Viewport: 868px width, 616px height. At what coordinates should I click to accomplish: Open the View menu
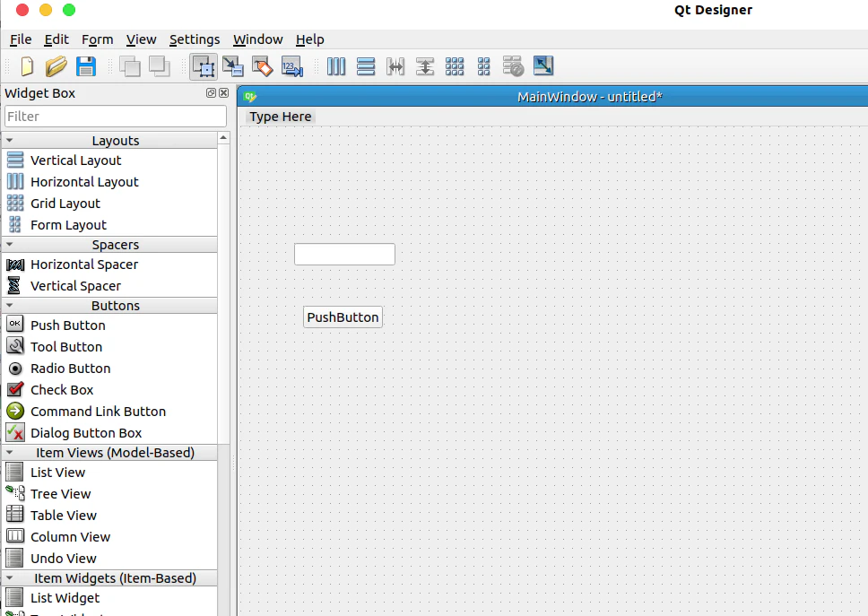141,39
